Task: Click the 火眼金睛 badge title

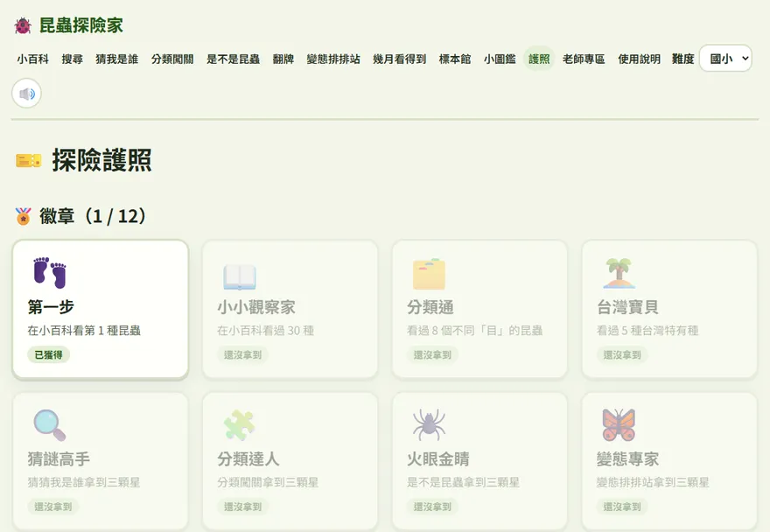Action: point(438,458)
